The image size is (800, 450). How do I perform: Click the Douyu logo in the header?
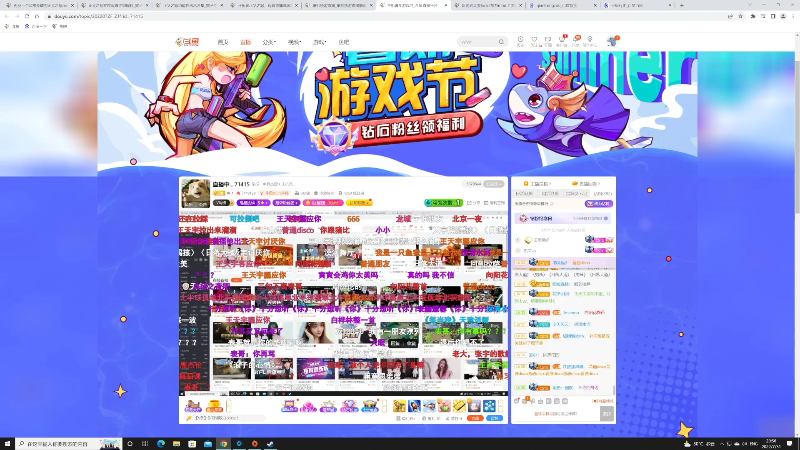[187, 42]
